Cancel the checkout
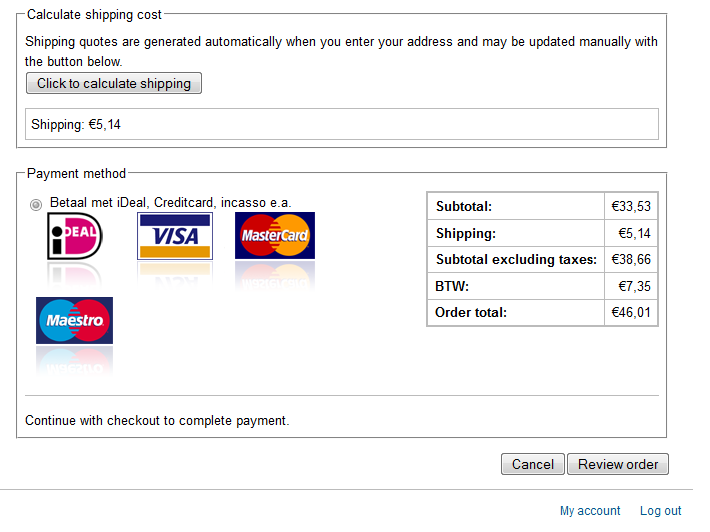The height and width of the screenshot is (532, 710). (x=532, y=464)
